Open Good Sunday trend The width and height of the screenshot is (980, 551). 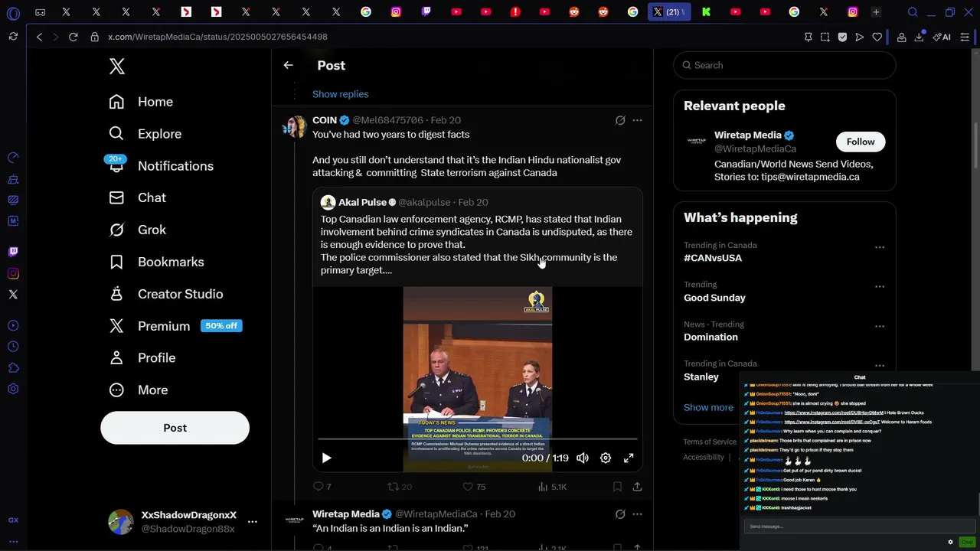(714, 298)
